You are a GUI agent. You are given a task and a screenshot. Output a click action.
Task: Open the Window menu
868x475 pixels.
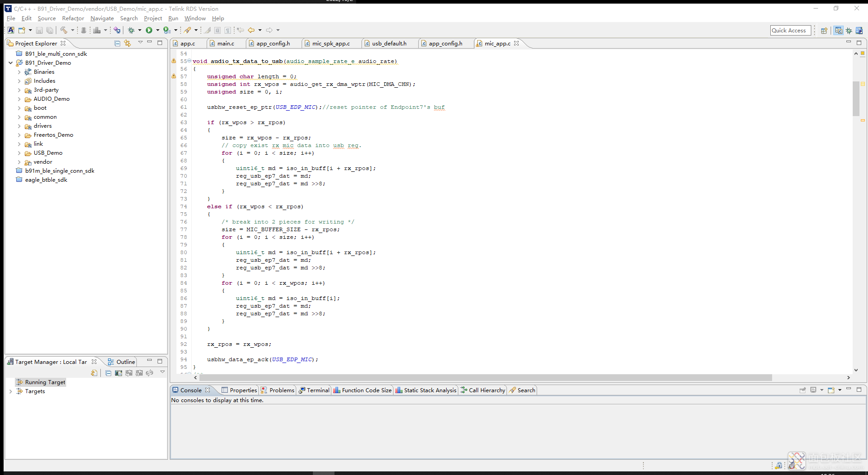(x=195, y=18)
